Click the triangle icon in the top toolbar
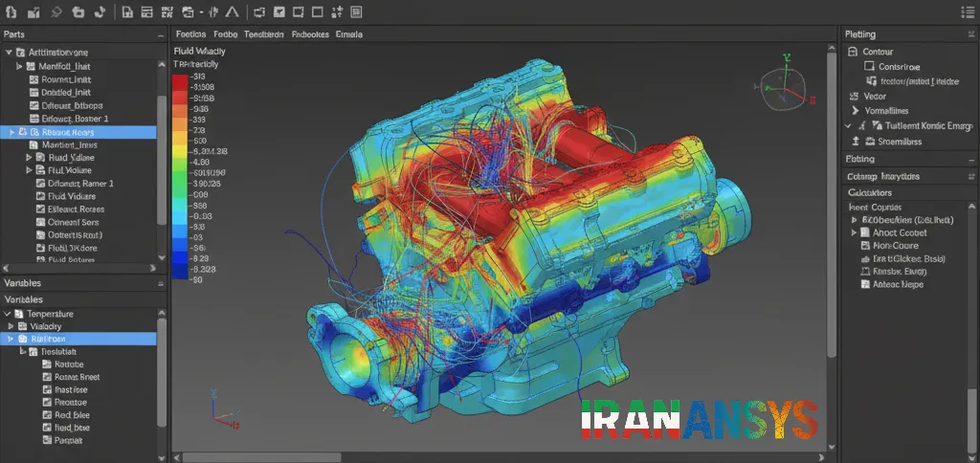The image size is (980, 463). point(232,11)
